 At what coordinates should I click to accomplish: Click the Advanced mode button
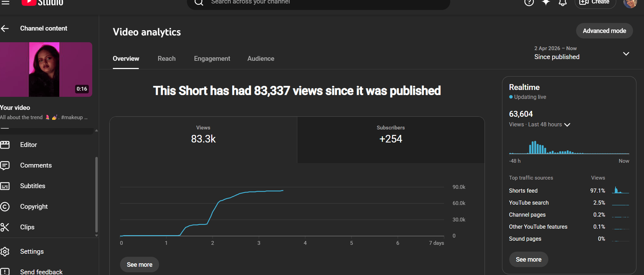click(604, 31)
